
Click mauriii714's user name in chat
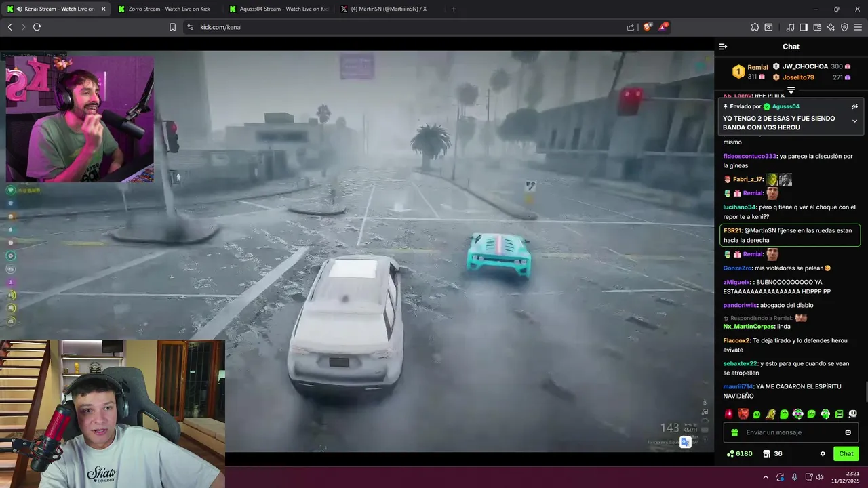tap(738, 386)
